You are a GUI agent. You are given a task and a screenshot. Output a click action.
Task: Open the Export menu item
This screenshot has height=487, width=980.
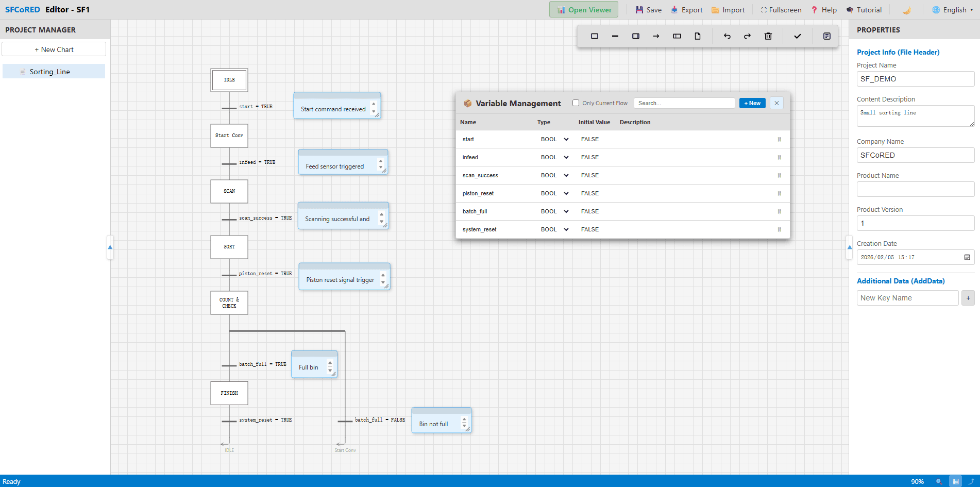coord(686,10)
